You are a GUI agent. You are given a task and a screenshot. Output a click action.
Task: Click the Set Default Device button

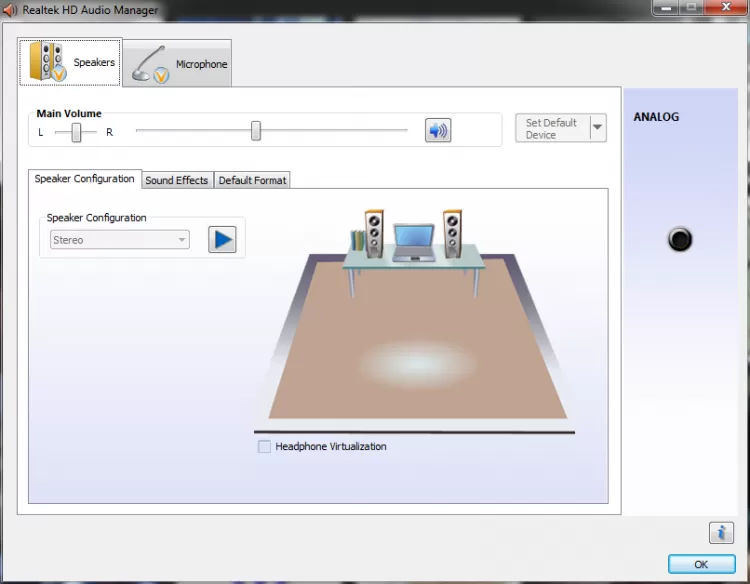coord(552,128)
